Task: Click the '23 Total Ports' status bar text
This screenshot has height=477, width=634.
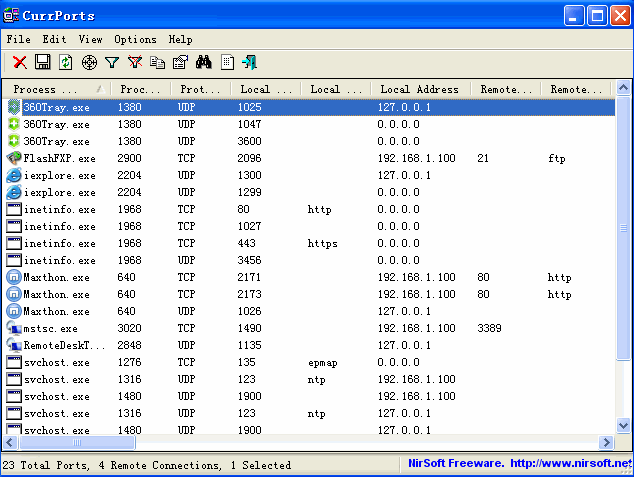Action: 45,465
